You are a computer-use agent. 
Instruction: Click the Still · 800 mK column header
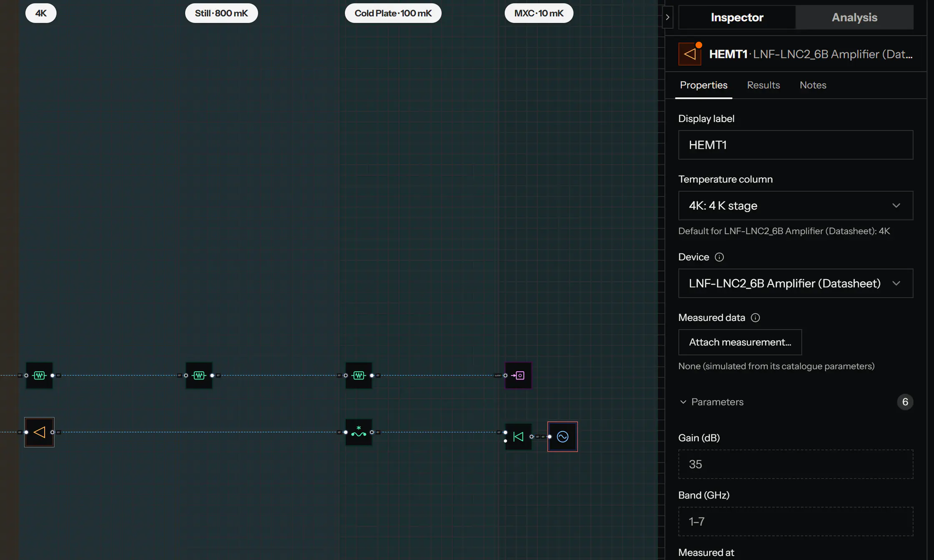pyautogui.click(x=221, y=13)
